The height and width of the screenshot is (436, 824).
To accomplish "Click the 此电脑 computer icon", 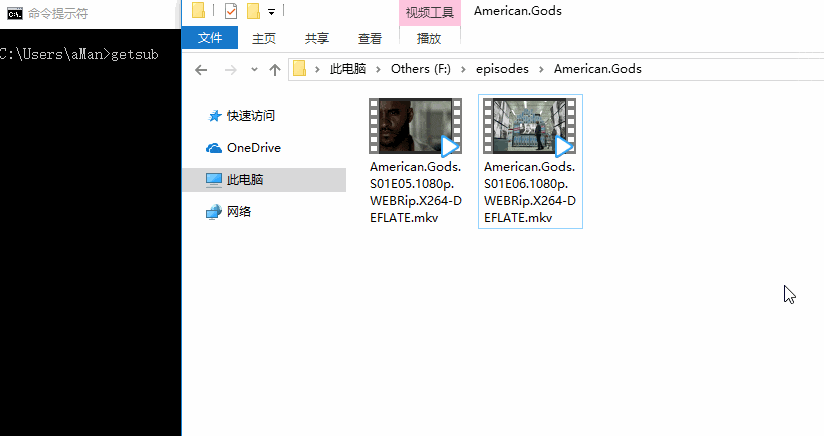I will pos(214,180).
